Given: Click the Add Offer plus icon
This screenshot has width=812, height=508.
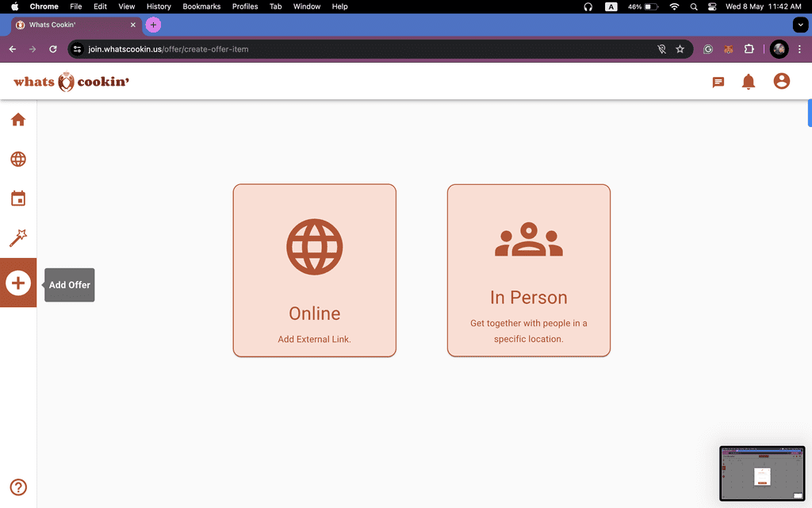Looking at the screenshot, I should (x=18, y=283).
